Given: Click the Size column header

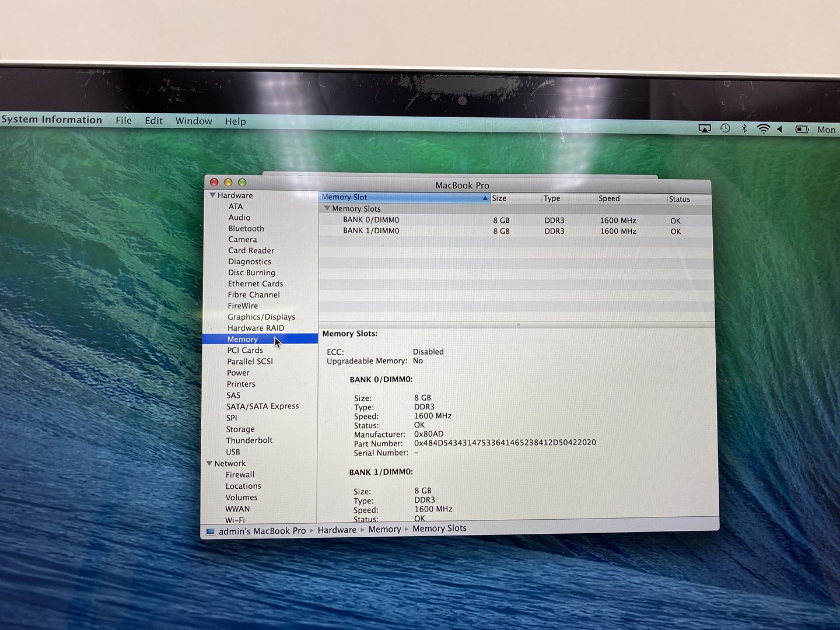Looking at the screenshot, I should click(516, 198).
